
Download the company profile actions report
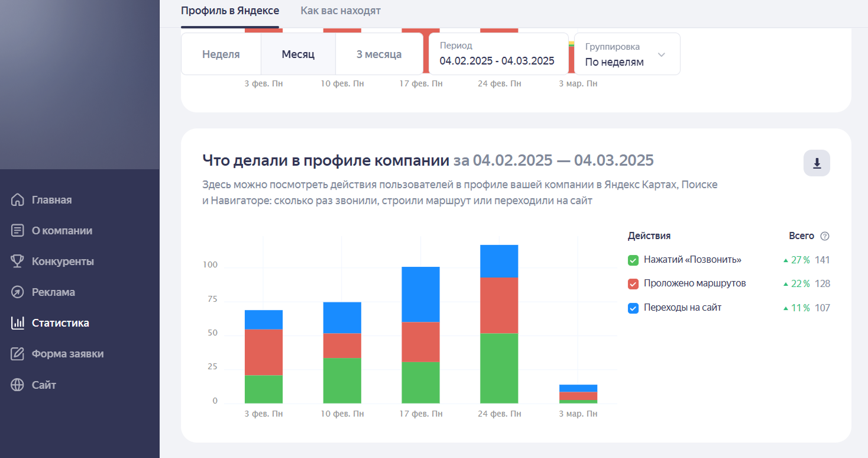(817, 163)
